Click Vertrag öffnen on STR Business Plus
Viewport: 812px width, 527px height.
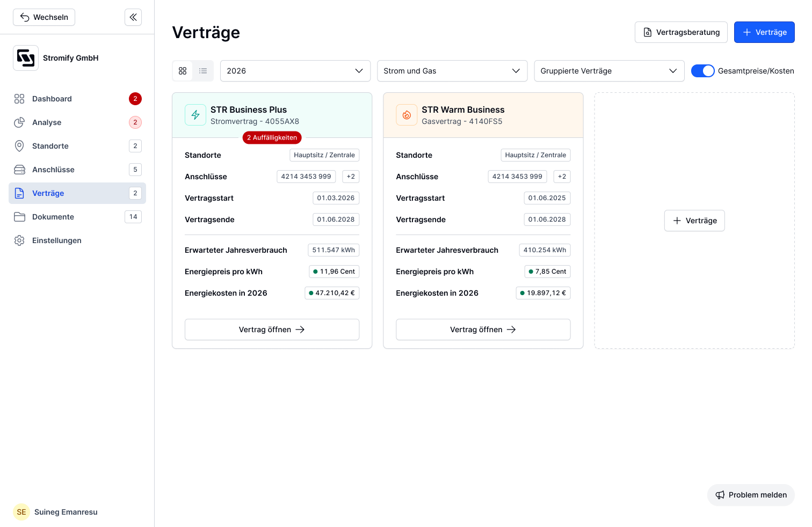pyautogui.click(x=272, y=330)
